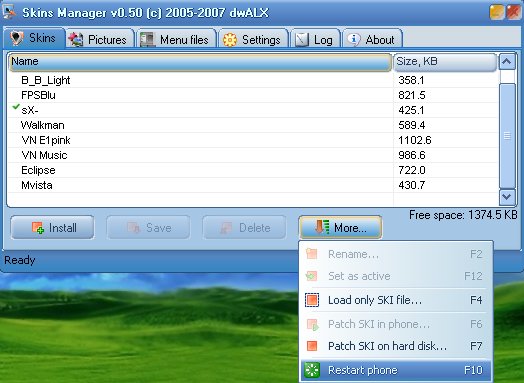The image size is (524, 383).
Task: Open the Pictures tab
Action: [x=100, y=38]
